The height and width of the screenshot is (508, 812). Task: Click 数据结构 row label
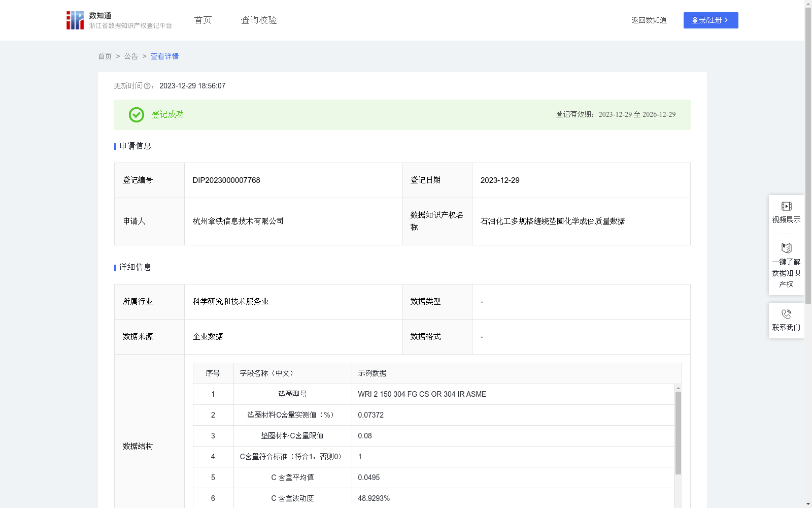click(x=138, y=447)
